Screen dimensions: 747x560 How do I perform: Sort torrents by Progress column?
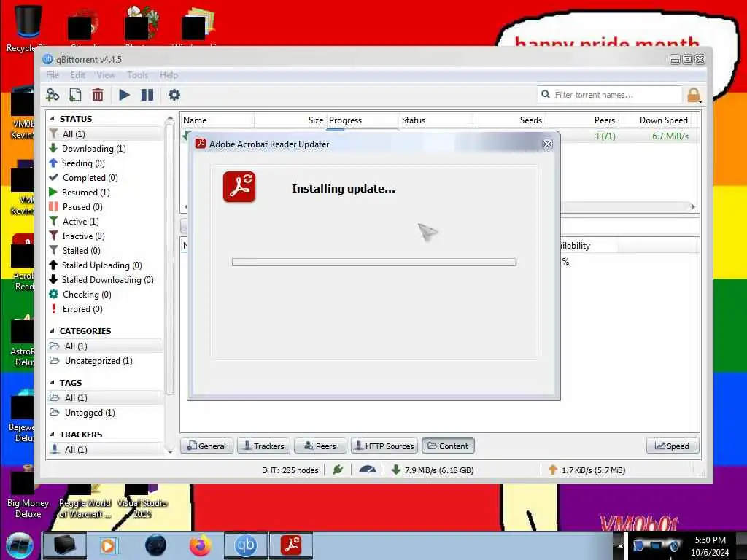point(363,120)
